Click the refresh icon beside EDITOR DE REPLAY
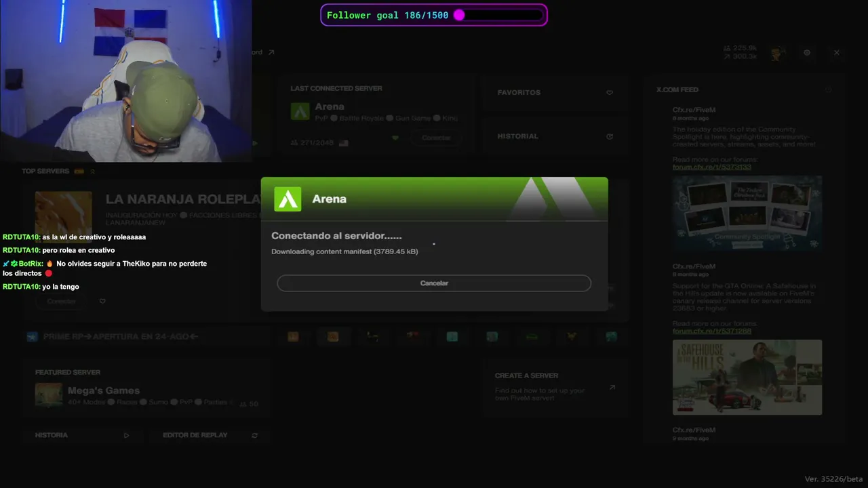This screenshot has width=868, height=488. click(254, 435)
